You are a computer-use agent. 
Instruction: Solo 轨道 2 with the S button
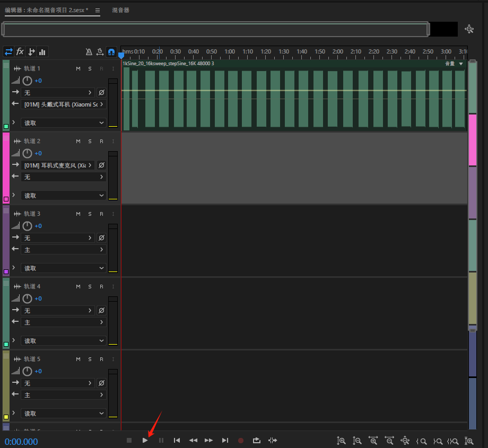tap(90, 141)
